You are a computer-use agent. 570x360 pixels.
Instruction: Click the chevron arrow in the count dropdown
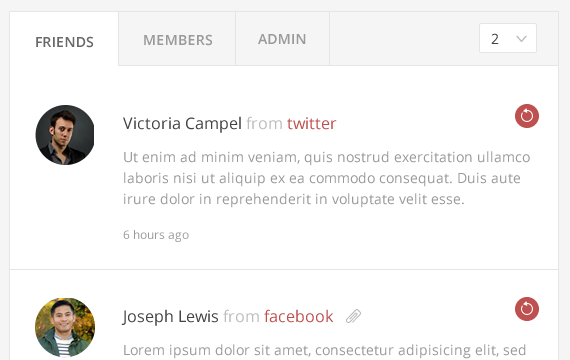click(521, 39)
